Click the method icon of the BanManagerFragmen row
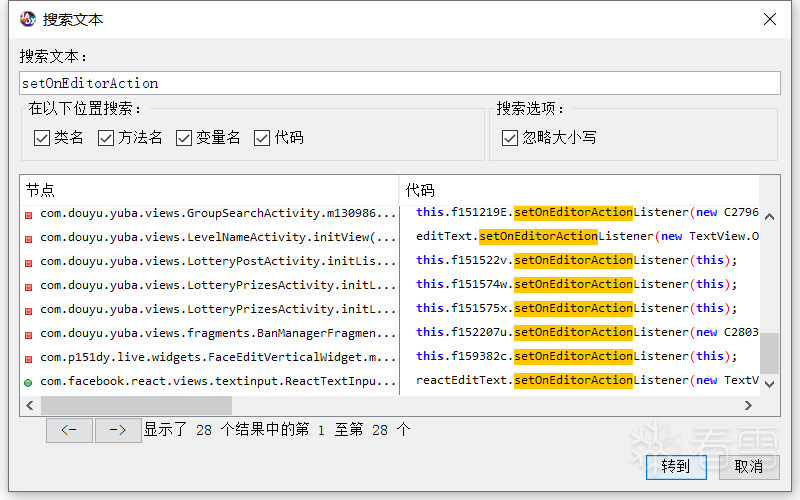 (x=29, y=335)
